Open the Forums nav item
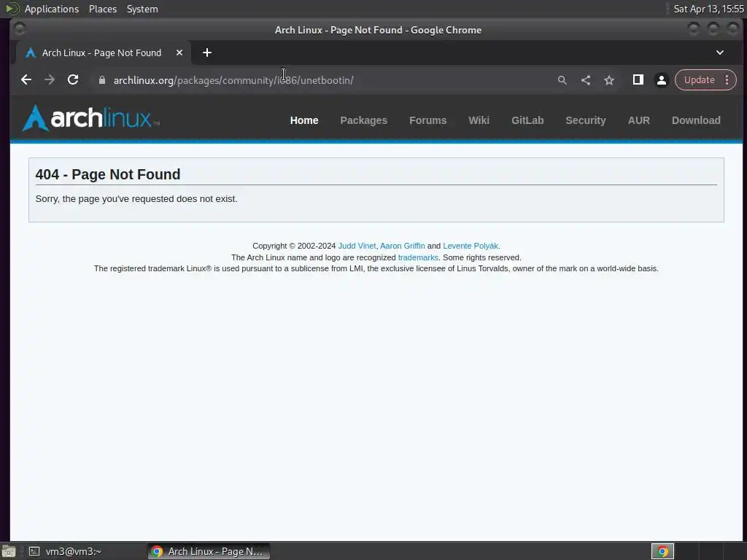This screenshot has width=747, height=560. pyautogui.click(x=427, y=120)
